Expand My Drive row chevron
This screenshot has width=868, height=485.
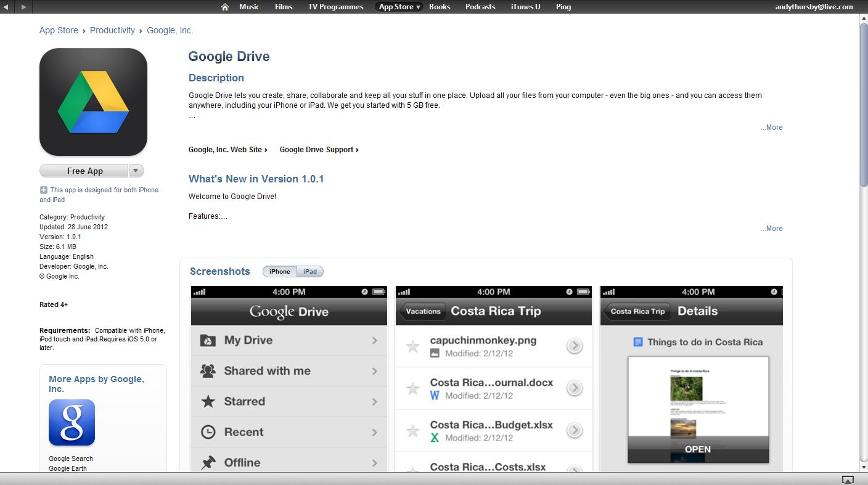pos(374,340)
